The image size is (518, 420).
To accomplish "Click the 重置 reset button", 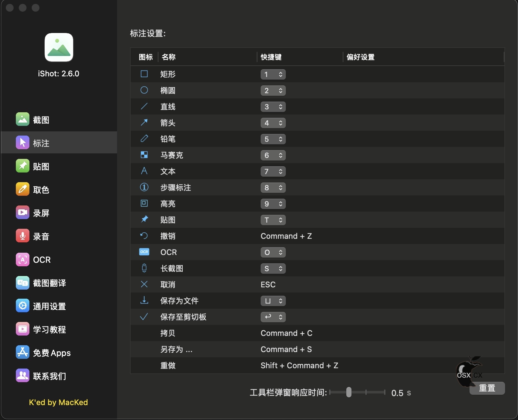I will (487, 388).
